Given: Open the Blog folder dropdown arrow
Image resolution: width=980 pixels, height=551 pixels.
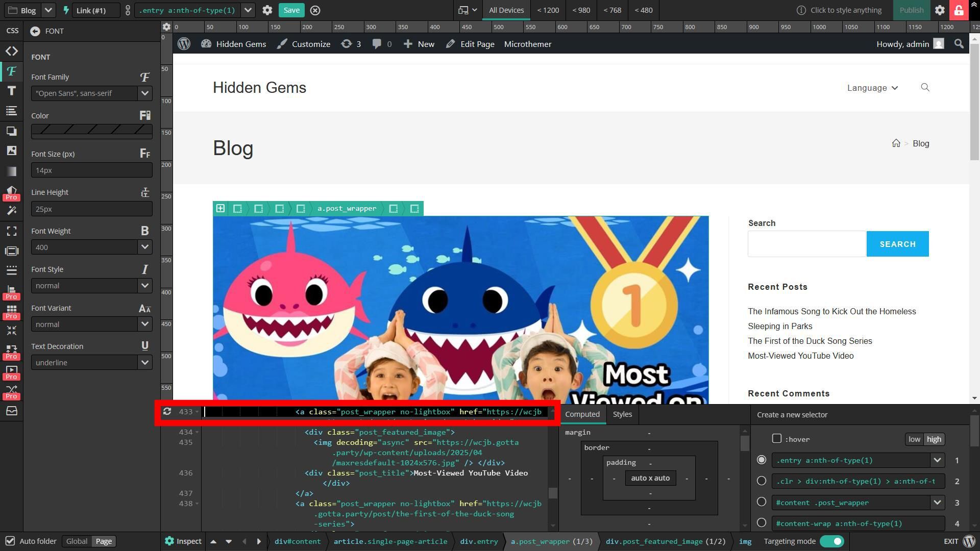Looking at the screenshot, I should (x=48, y=10).
